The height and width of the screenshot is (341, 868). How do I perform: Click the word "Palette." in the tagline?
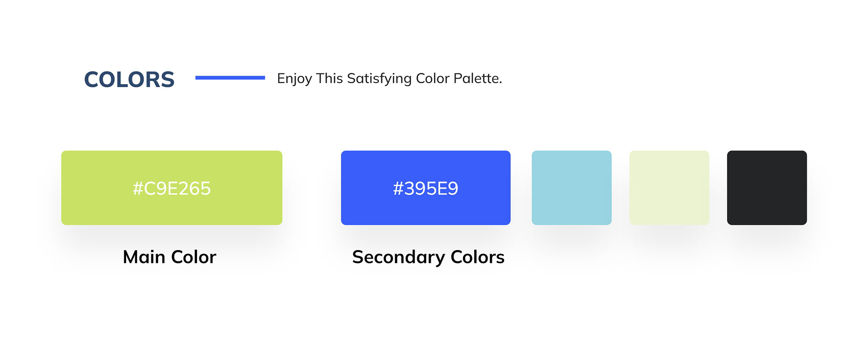coord(477,78)
